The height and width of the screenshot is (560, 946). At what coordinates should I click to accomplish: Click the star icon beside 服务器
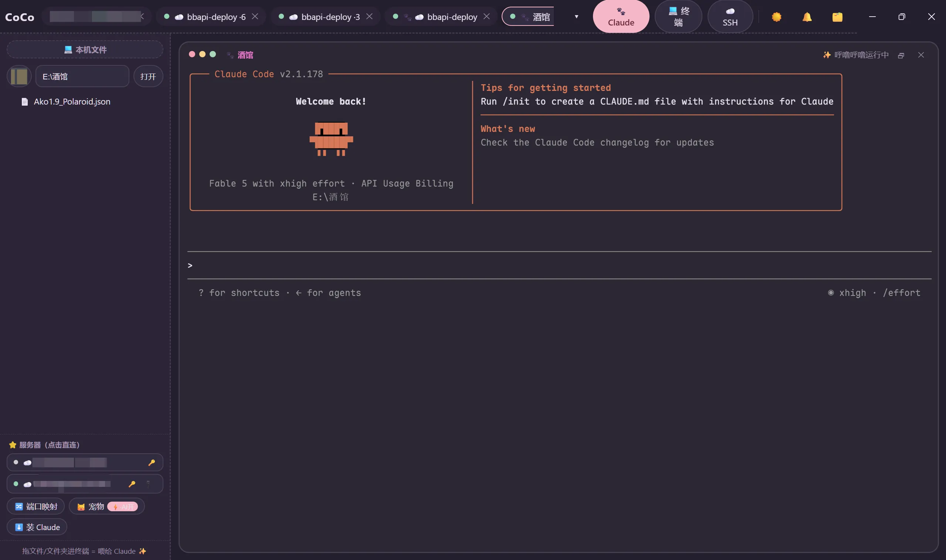[13, 445]
